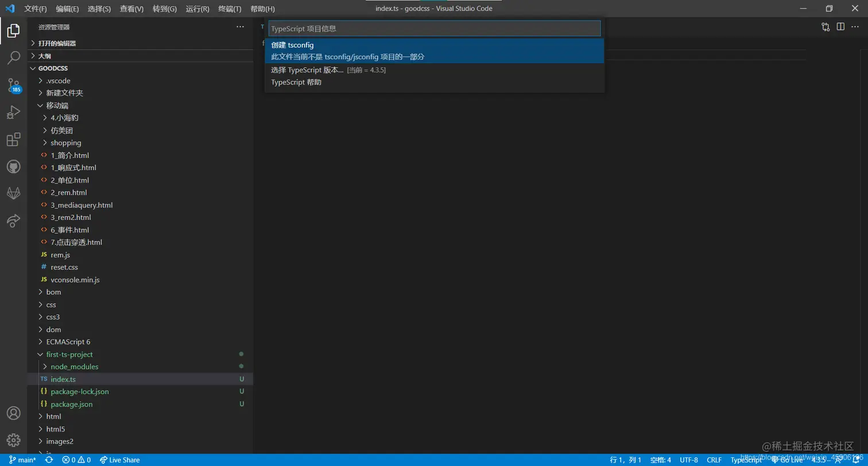Open the GitLab view in activity bar
The height and width of the screenshot is (466, 868).
coord(13,193)
